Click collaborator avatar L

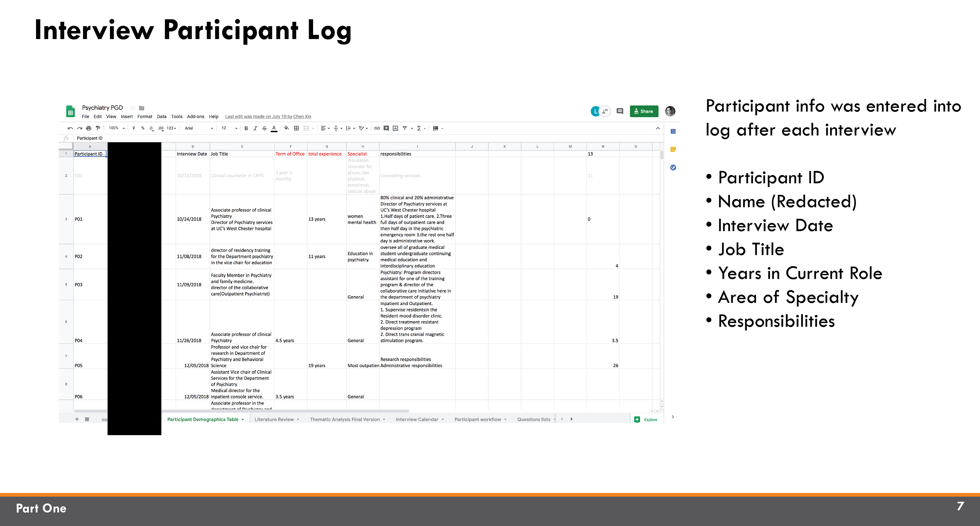595,111
